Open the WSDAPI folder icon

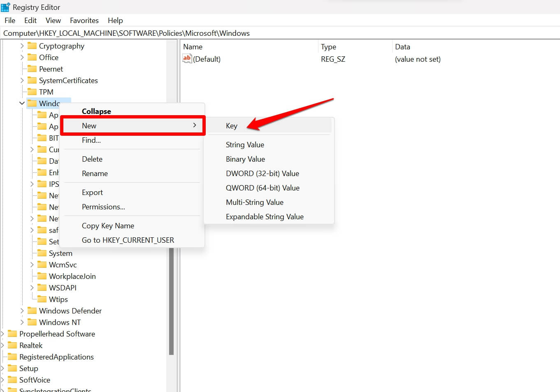point(42,288)
